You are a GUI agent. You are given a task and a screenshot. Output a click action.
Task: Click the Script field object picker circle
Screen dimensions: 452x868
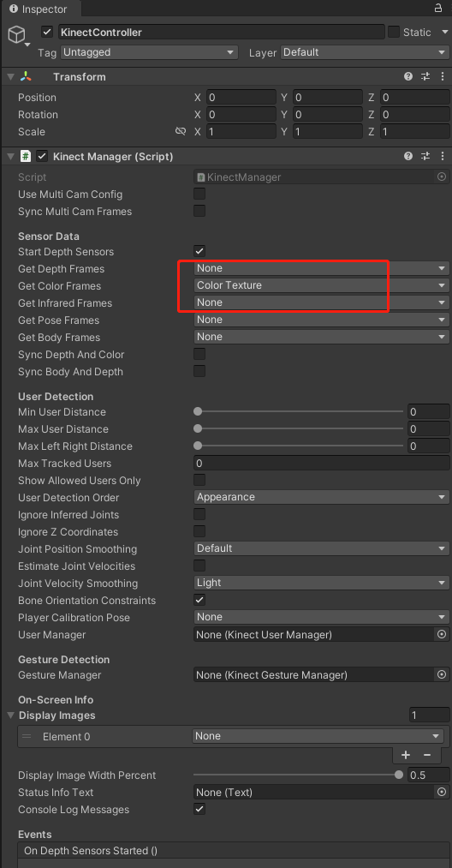(442, 177)
